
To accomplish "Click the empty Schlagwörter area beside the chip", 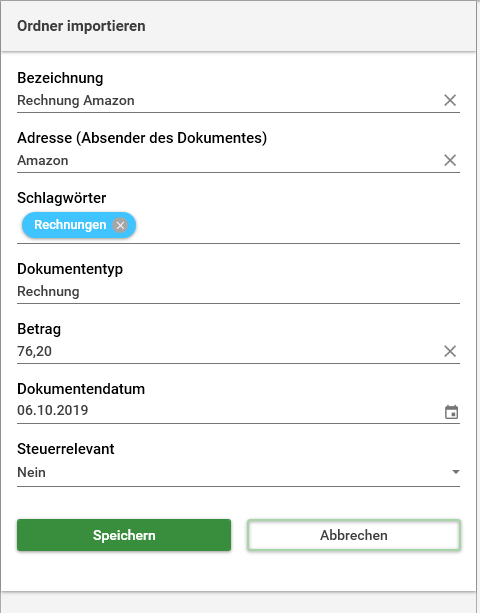I will [297, 225].
